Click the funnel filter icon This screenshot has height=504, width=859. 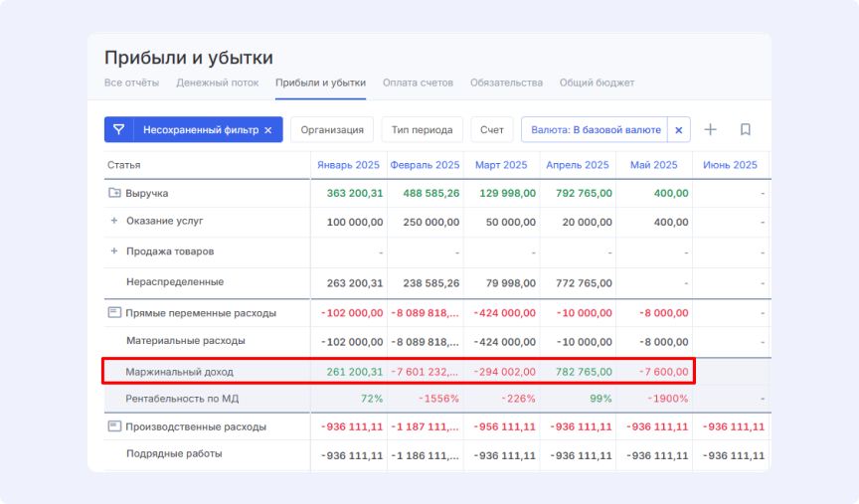coord(119,130)
